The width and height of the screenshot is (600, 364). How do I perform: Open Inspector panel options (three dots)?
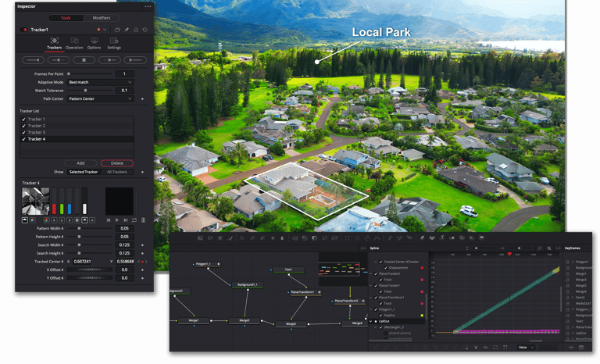tap(148, 6)
